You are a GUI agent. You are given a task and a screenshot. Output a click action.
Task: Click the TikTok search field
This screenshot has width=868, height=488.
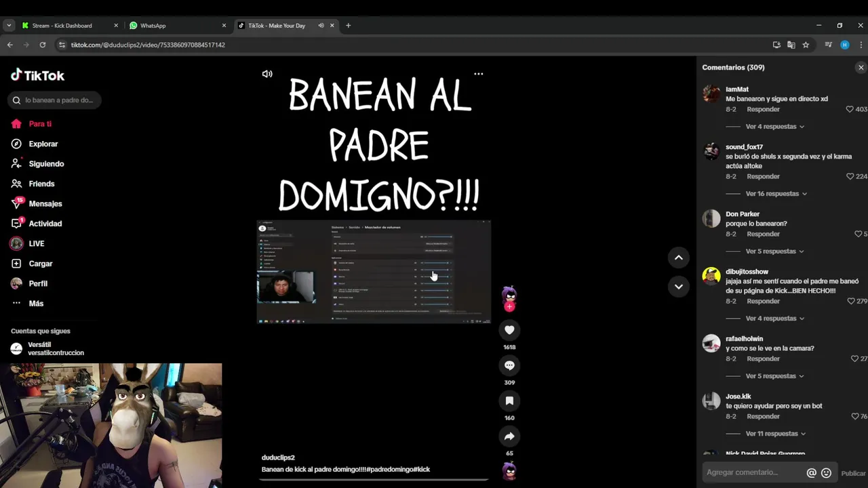pos(54,100)
